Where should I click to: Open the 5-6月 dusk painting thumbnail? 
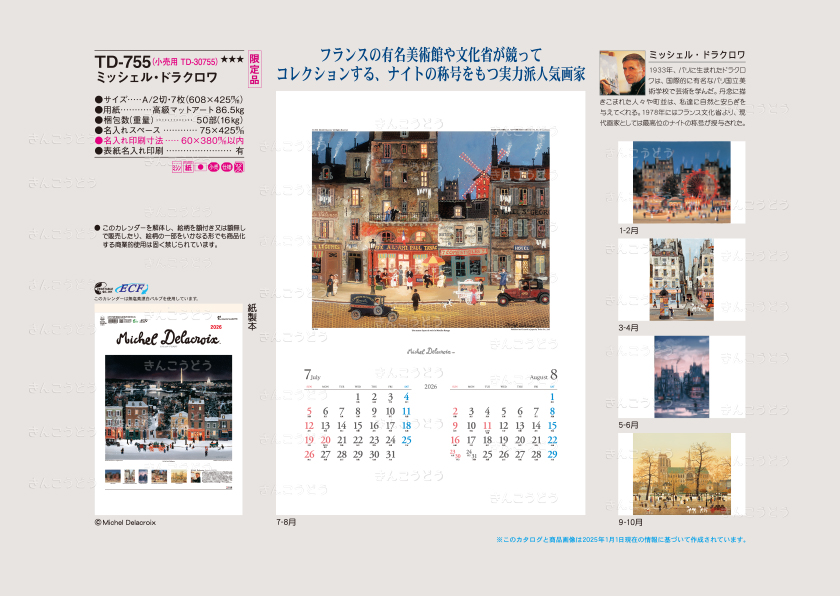click(681, 377)
